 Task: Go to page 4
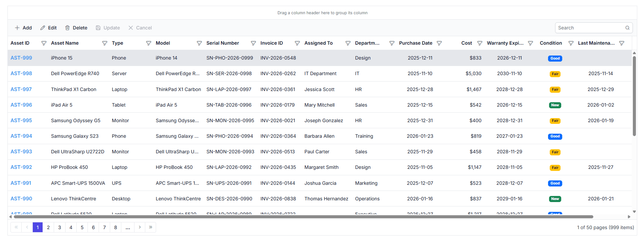71,227
